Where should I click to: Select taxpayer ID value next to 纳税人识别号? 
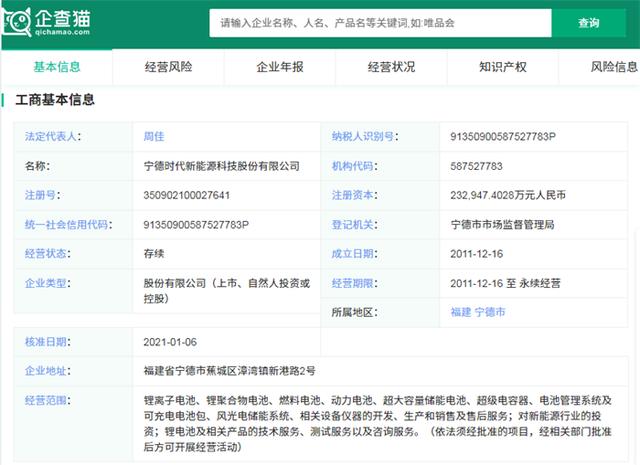tap(503, 136)
